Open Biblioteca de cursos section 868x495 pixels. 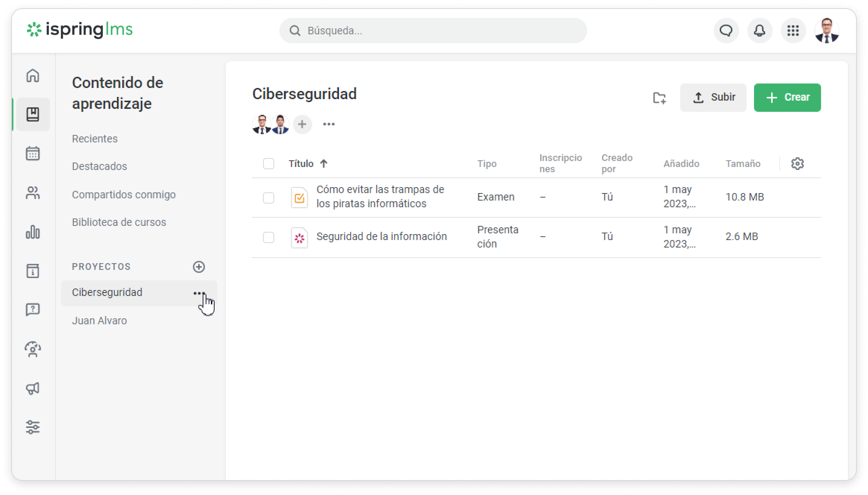[119, 222]
